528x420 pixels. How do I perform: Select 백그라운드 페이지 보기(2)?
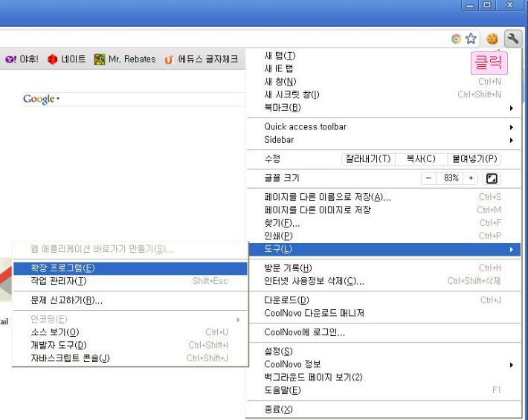tap(384, 378)
